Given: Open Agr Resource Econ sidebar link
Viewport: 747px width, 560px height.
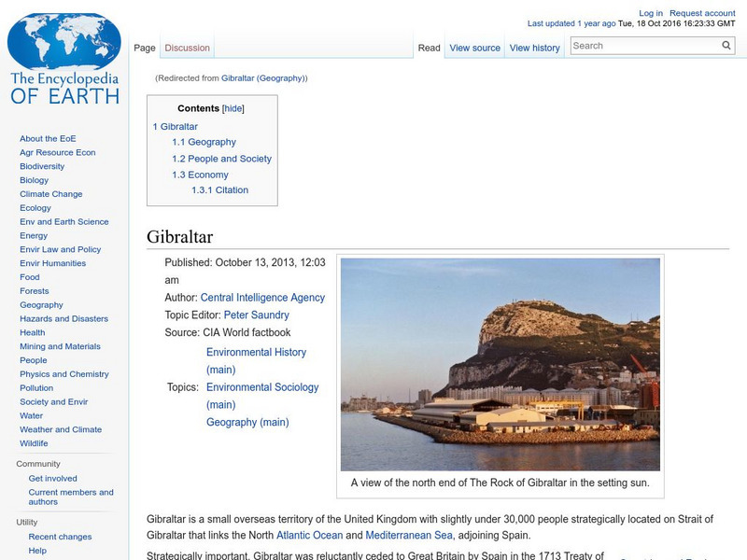Looking at the screenshot, I should point(58,152).
